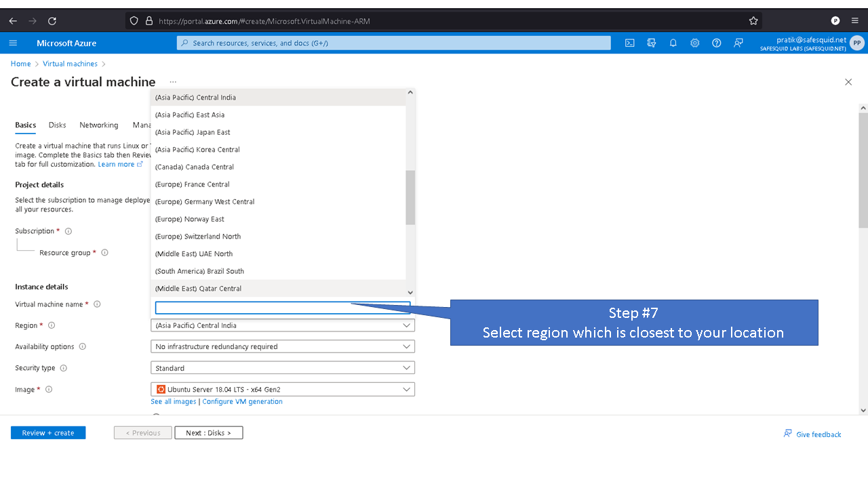This screenshot has width=868, height=488.
Task: Close the Create a virtual machine blade
Action: click(x=848, y=82)
